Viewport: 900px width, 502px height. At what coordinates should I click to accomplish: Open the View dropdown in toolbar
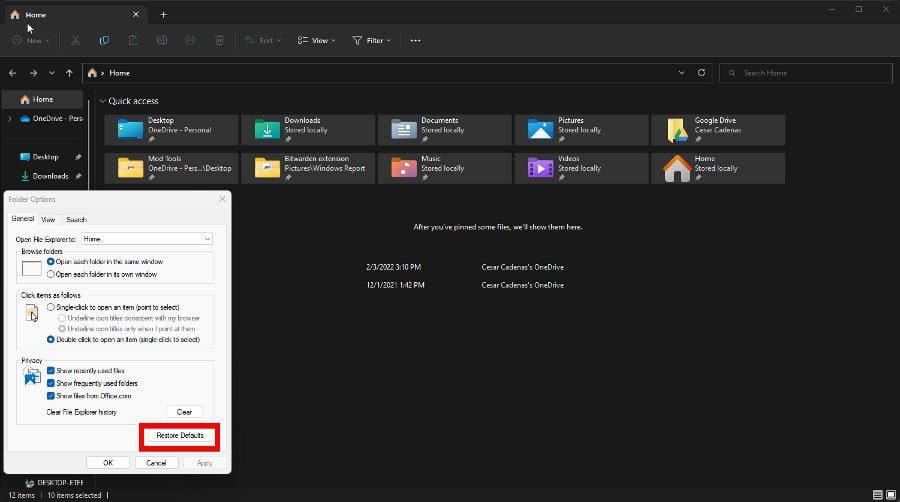[316, 40]
